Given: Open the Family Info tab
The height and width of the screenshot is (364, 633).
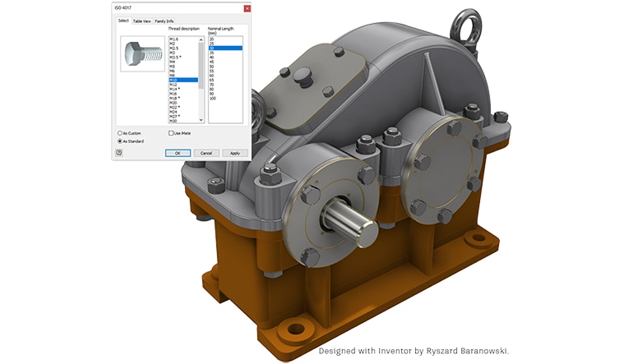Looking at the screenshot, I should point(164,21).
